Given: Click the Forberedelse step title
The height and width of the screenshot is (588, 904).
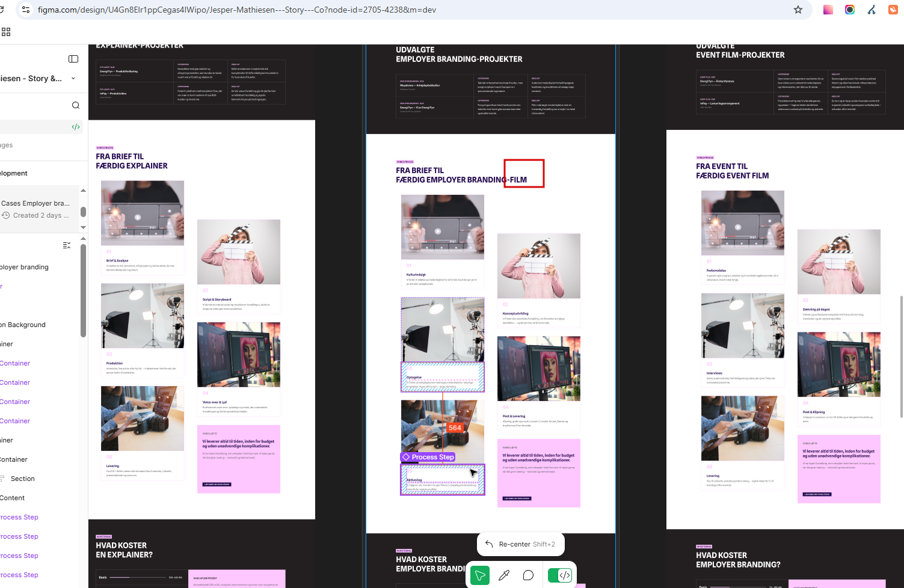Looking at the screenshot, I should (x=716, y=271).
